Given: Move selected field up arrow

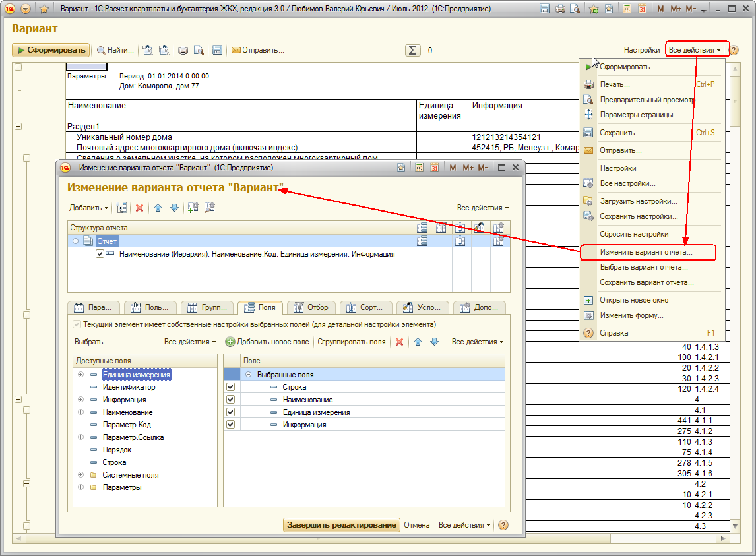Looking at the screenshot, I should point(418,342).
